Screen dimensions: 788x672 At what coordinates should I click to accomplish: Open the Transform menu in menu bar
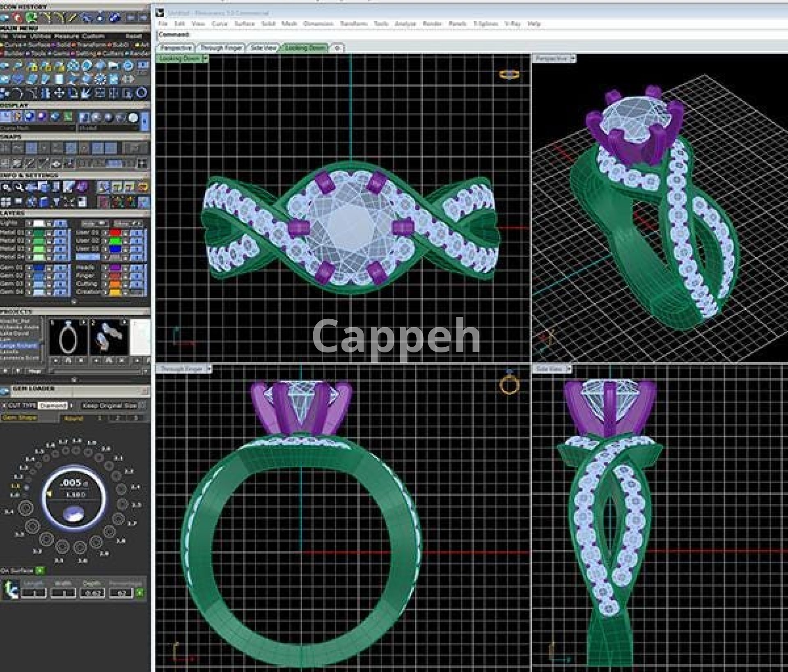[x=353, y=24]
